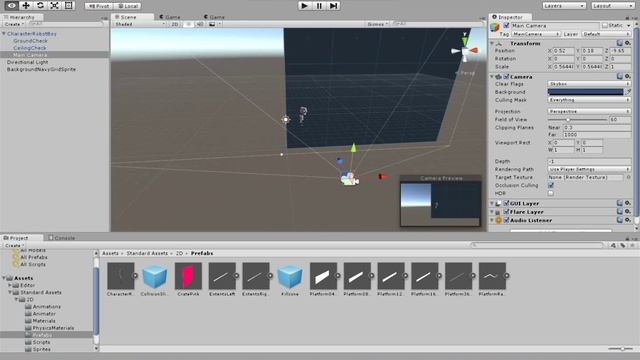The image size is (640, 360).
Task: Switch to the Scene tab
Action: 128,17
